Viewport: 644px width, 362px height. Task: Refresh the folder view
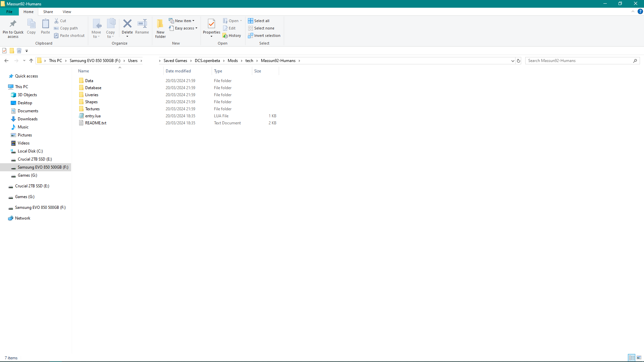coord(519,61)
